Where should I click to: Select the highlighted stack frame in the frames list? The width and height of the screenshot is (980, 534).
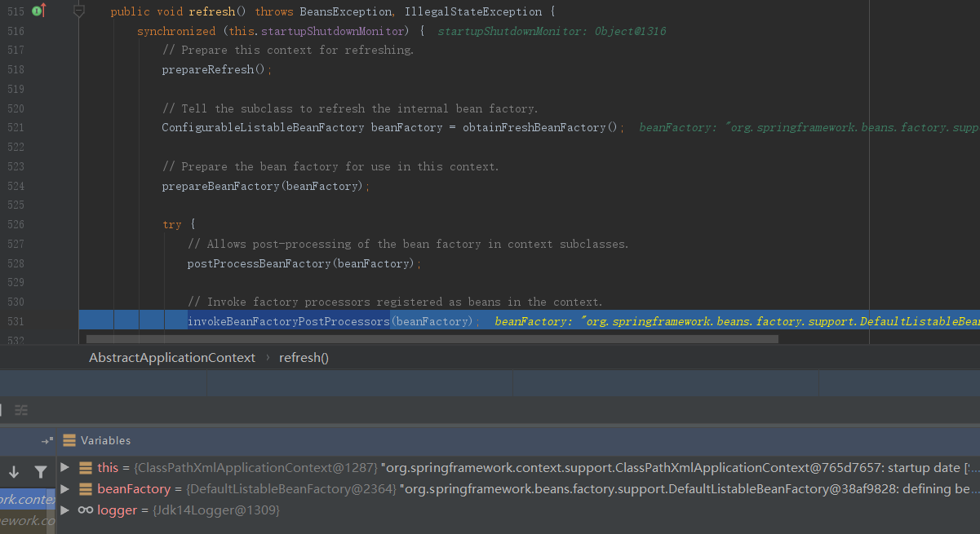click(28, 499)
